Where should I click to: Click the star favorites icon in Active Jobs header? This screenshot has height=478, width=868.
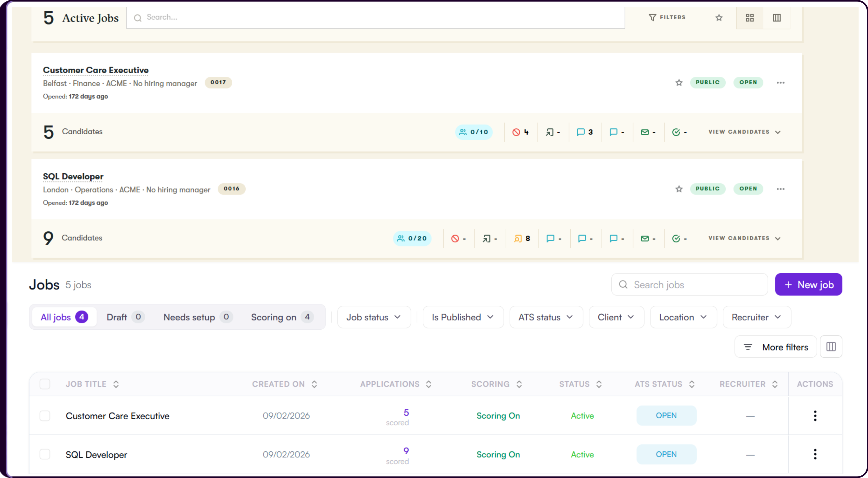719,18
